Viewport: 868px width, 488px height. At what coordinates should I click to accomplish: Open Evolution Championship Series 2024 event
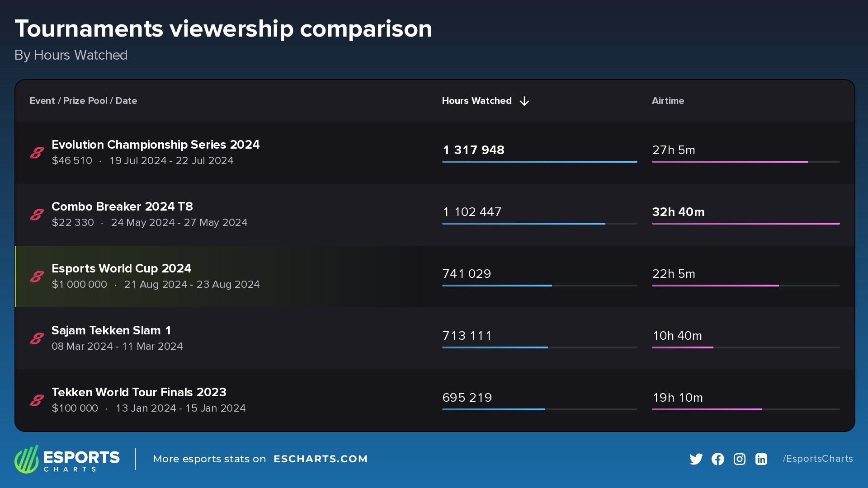[156, 145]
